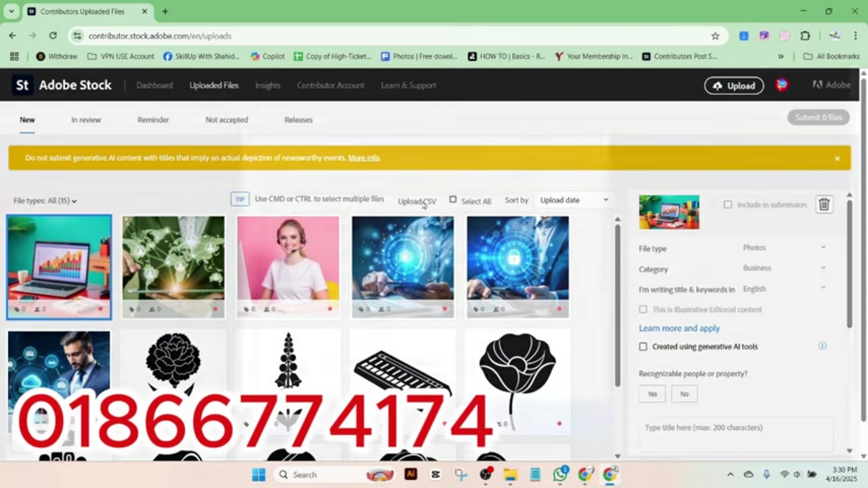
Task: Click the Upload button in header
Action: (x=734, y=86)
